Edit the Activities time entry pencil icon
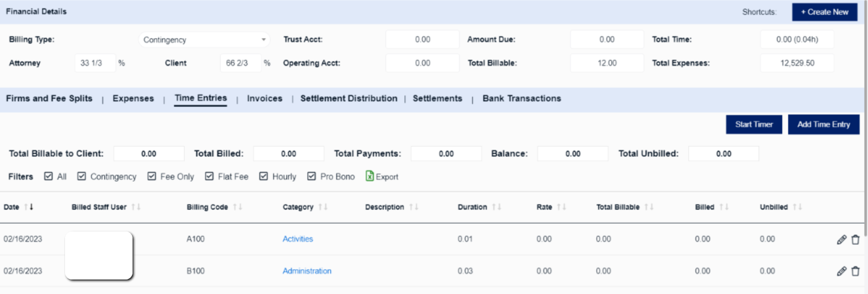 841,240
